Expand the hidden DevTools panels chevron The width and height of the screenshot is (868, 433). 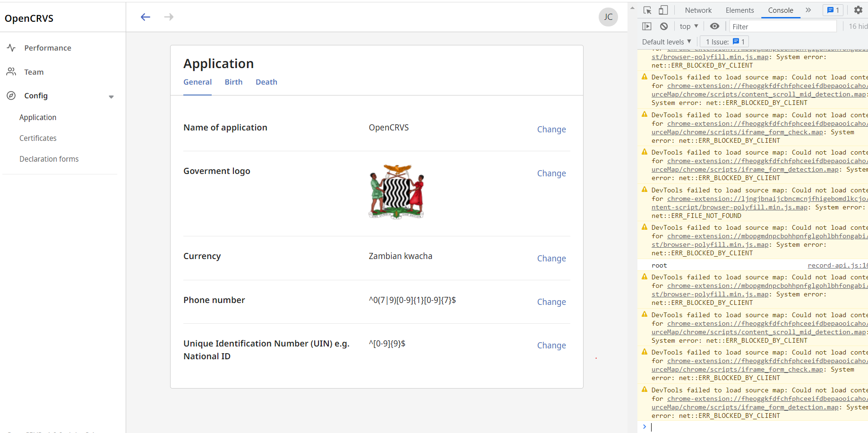pos(808,10)
